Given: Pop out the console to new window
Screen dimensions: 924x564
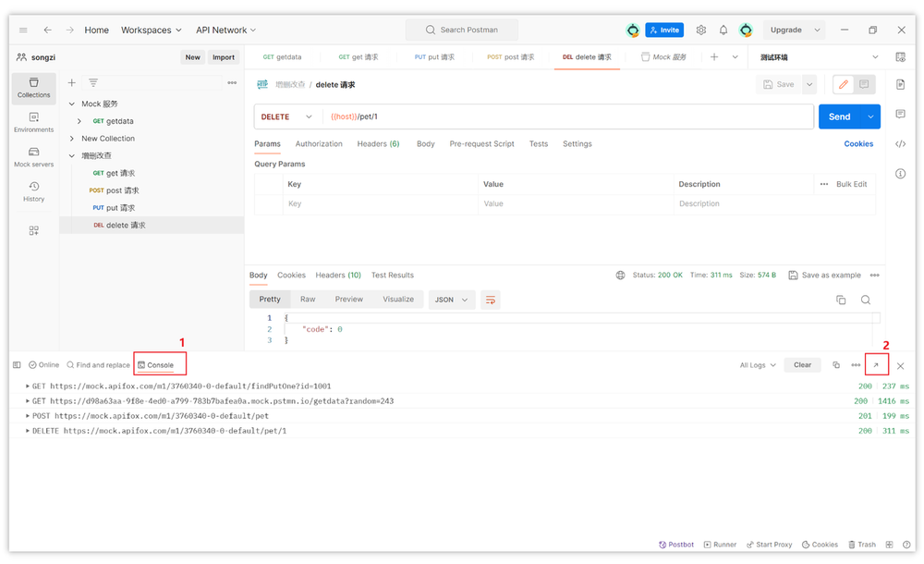Looking at the screenshot, I should [876, 365].
